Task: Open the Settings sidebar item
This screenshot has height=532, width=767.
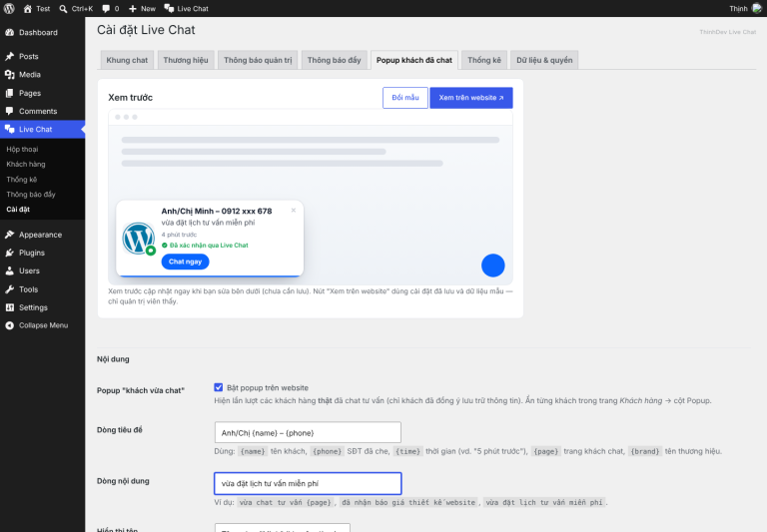Action: [x=43, y=307]
